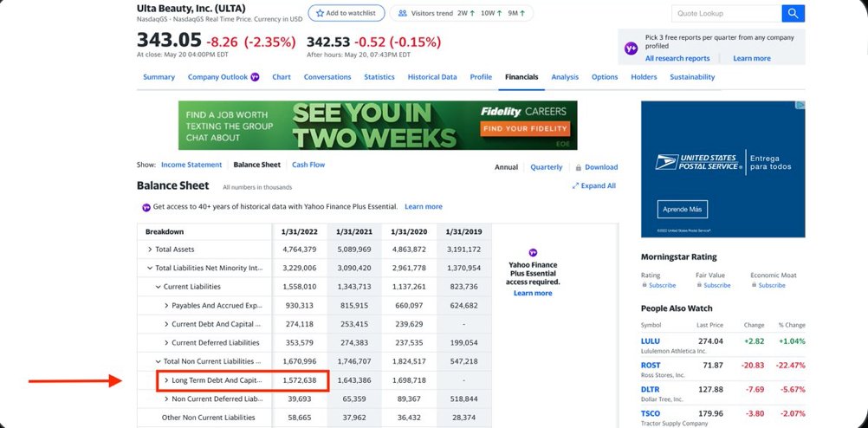
Task: Go to the Holders tab
Action: click(x=644, y=77)
